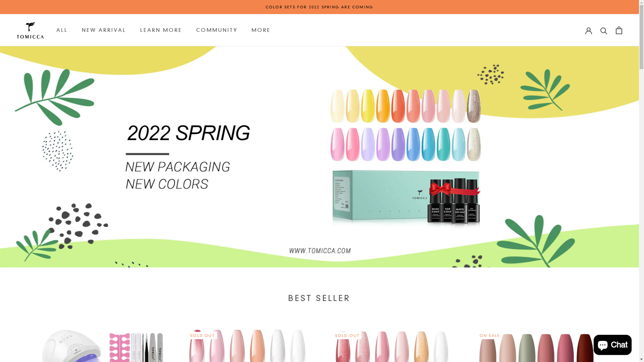644x362 pixels.
Task: Expand the COMMUNITY navigation dropdown
Action: coord(217,30)
